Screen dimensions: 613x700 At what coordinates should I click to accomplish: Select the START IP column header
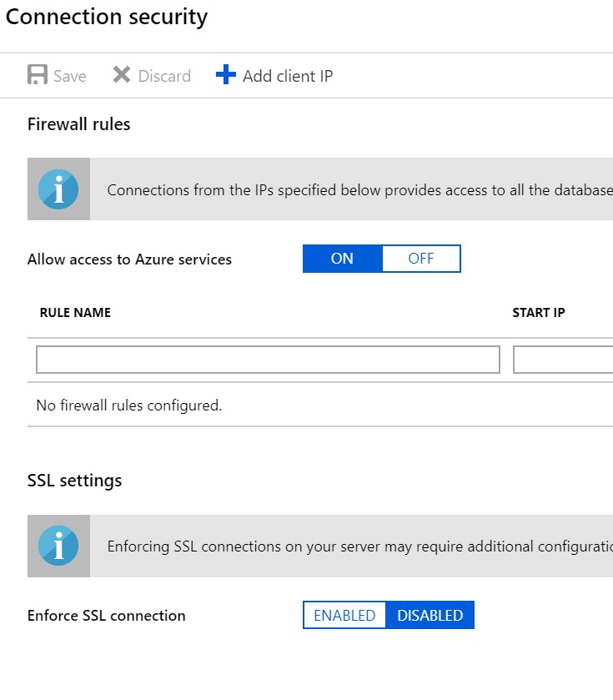538,313
